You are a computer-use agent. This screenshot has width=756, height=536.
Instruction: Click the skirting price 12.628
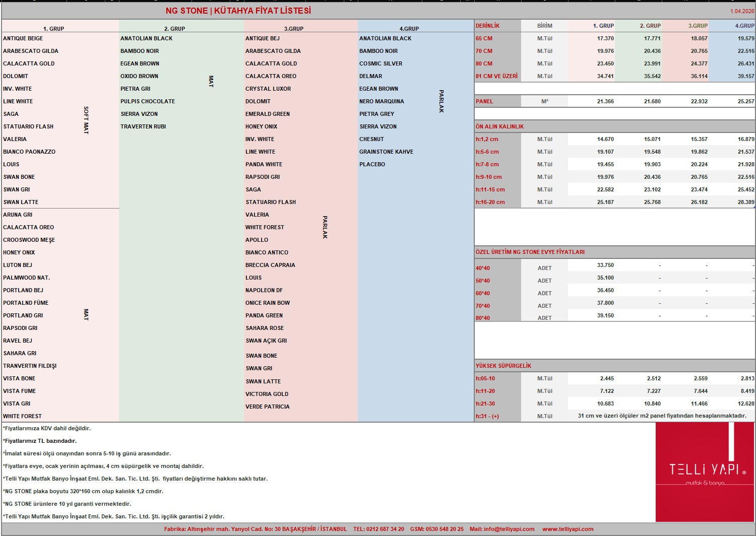tap(746, 404)
